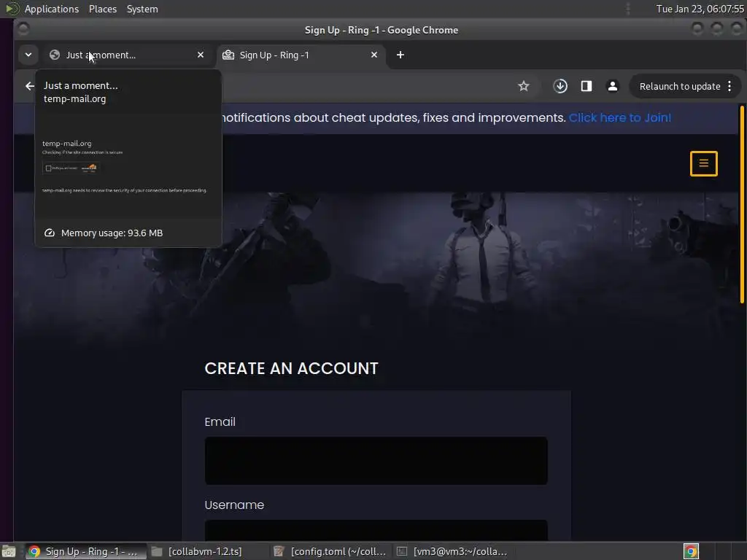Switch to the config.toml editor taskbar window

(330, 551)
